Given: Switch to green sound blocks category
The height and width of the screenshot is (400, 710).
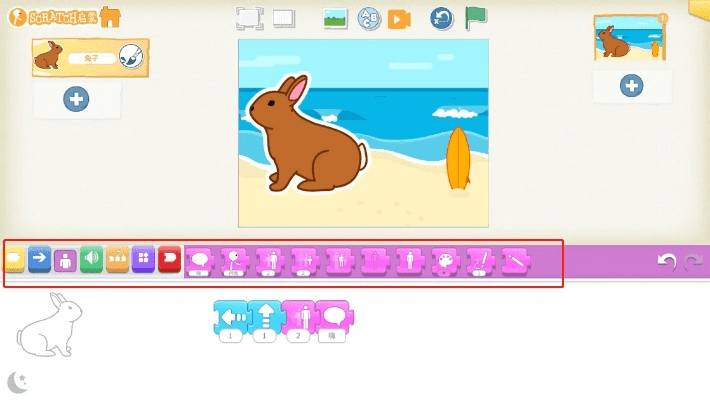Looking at the screenshot, I should click(92, 259).
